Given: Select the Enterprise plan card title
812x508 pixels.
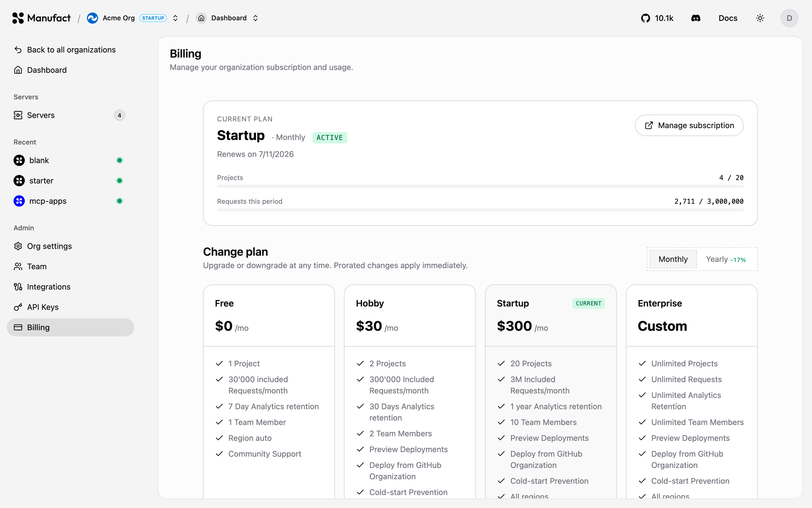Looking at the screenshot, I should tap(660, 303).
